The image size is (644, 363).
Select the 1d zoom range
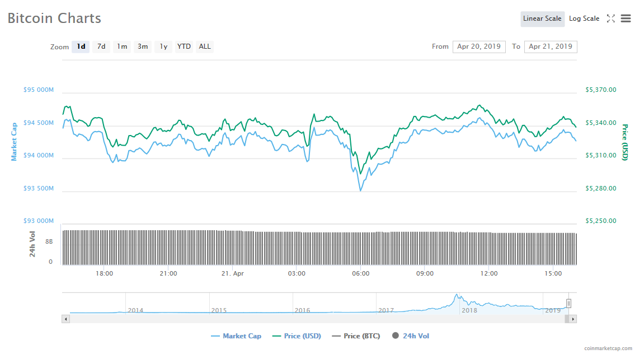[x=81, y=46]
